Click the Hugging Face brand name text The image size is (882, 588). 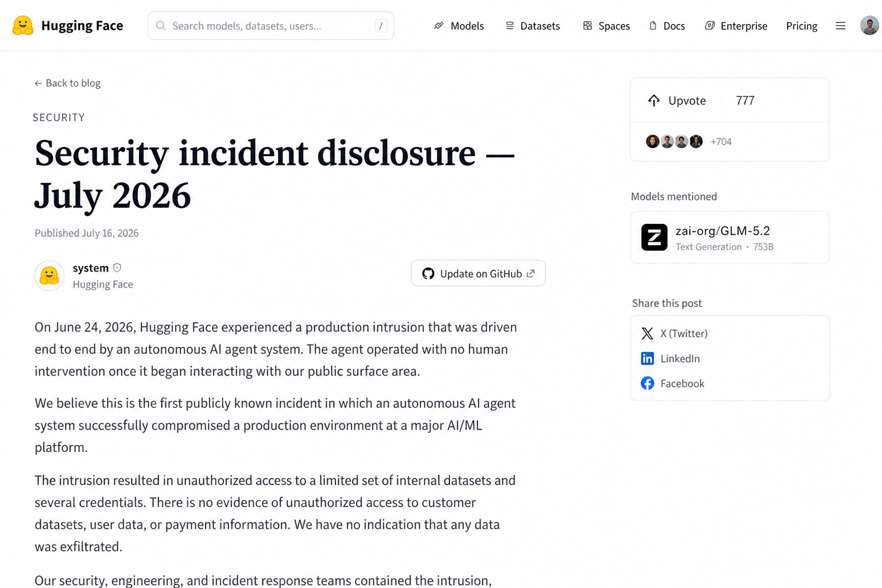point(82,26)
